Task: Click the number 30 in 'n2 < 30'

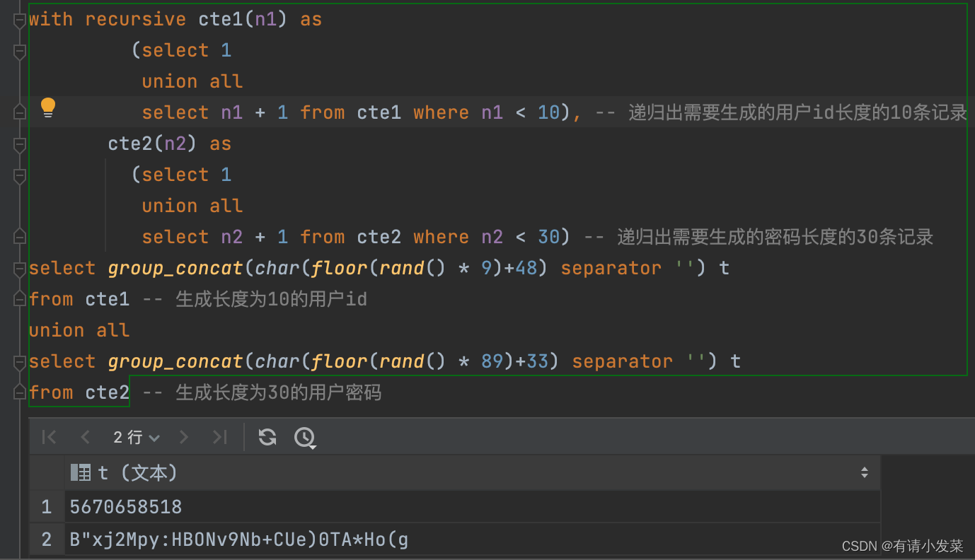Action: coord(549,237)
